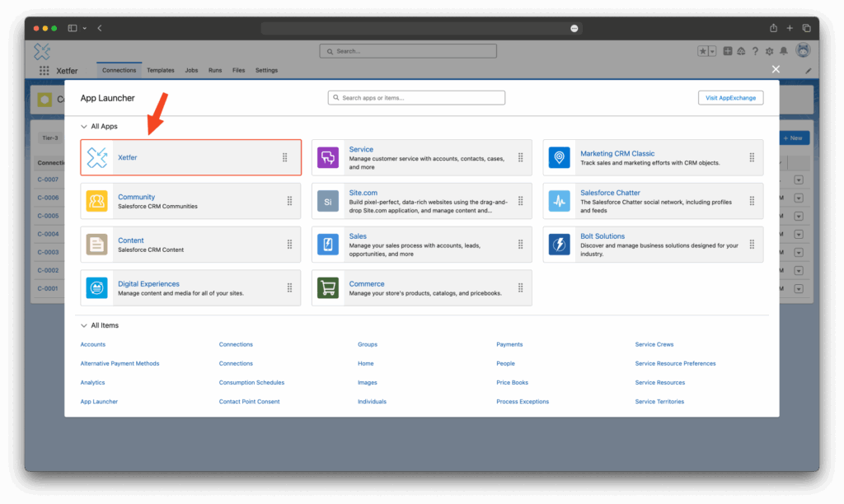This screenshot has width=844, height=504.
Task: Open row menu for C-0007
Action: click(799, 180)
